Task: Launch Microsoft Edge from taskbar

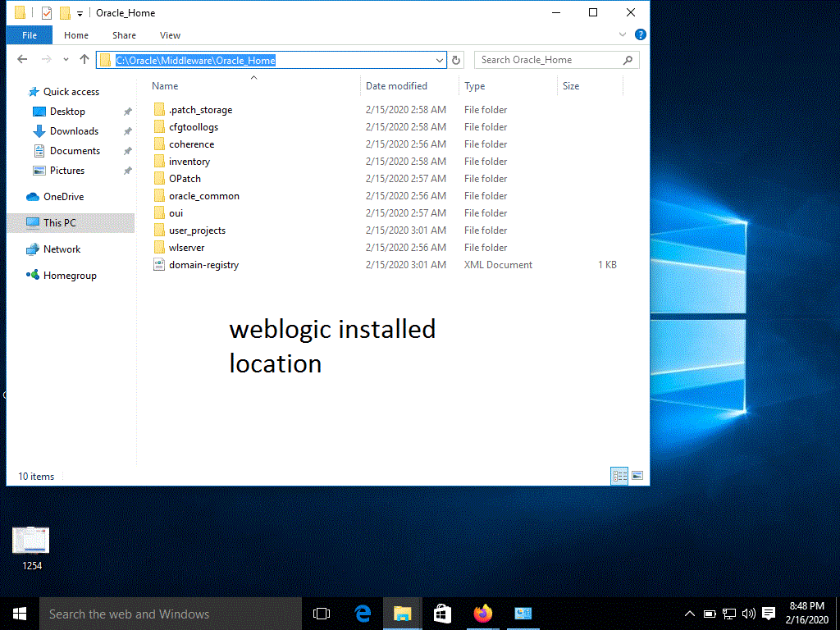Action: pyautogui.click(x=363, y=614)
